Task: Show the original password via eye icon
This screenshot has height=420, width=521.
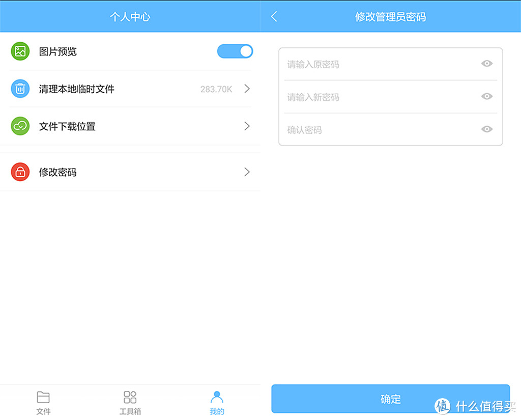Action: (487, 64)
